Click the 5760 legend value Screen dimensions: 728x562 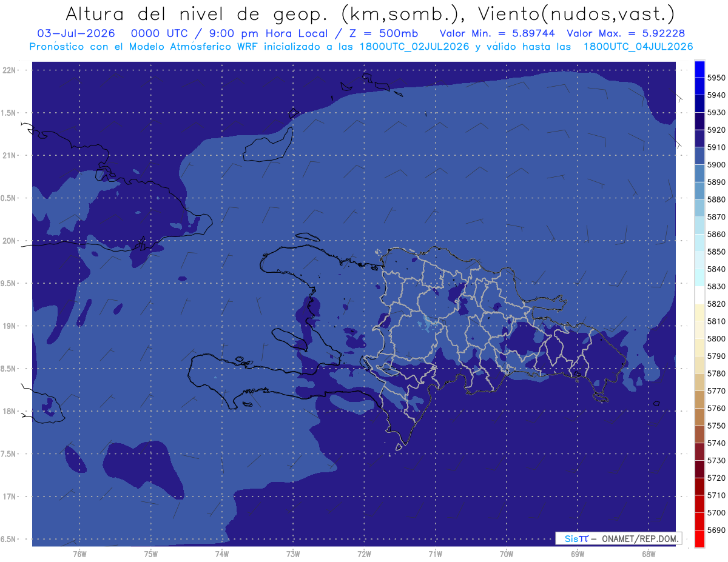tap(716, 408)
